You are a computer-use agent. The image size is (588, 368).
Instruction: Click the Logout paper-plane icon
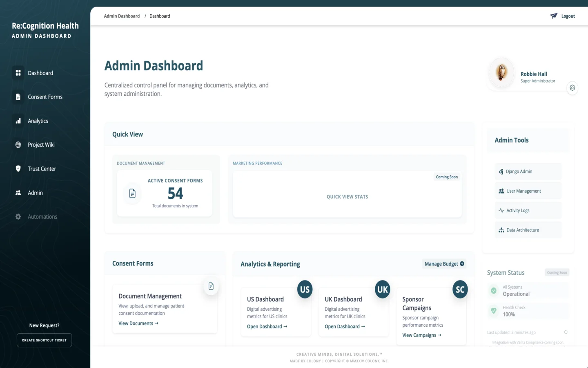point(554,16)
